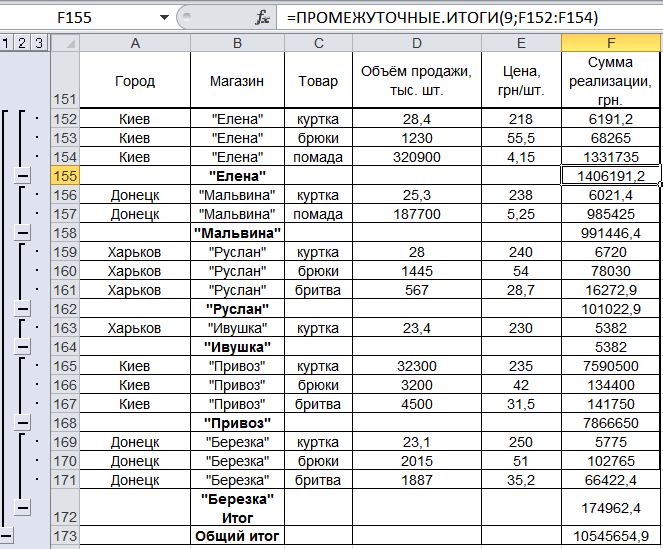Select the bold "Привоз" subtotal label
The width and height of the screenshot is (663, 549).
(237, 423)
